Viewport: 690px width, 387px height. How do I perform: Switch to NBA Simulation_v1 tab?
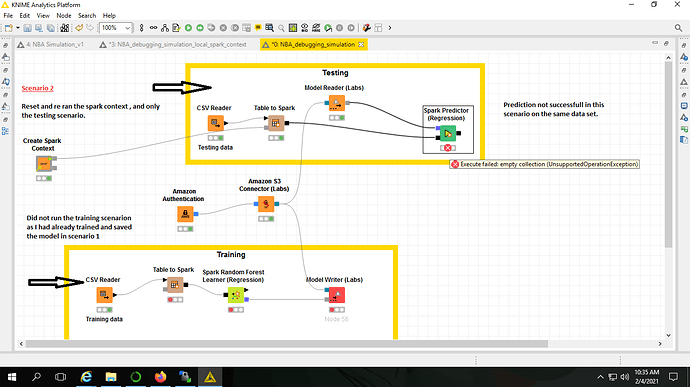point(50,44)
